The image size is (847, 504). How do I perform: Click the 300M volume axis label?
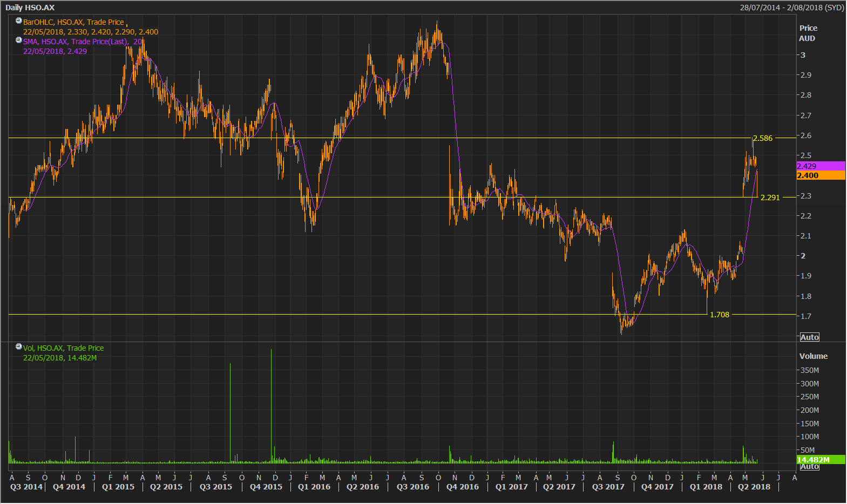coord(810,384)
